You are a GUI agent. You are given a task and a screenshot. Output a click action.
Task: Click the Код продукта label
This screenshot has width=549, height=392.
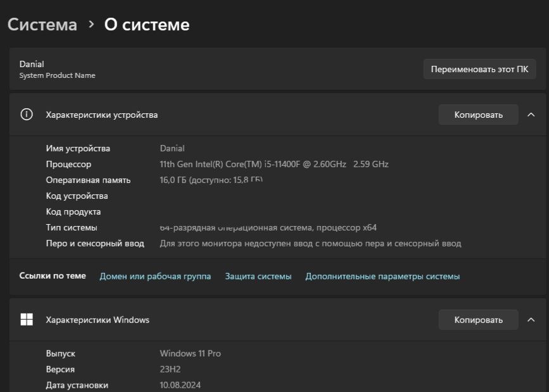click(x=73, y=212)
